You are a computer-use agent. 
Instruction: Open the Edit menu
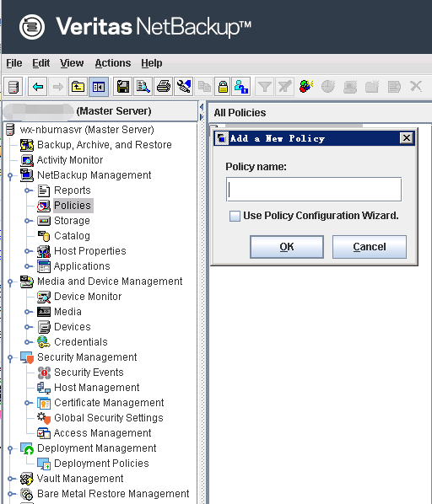click(x=40, y=63)
